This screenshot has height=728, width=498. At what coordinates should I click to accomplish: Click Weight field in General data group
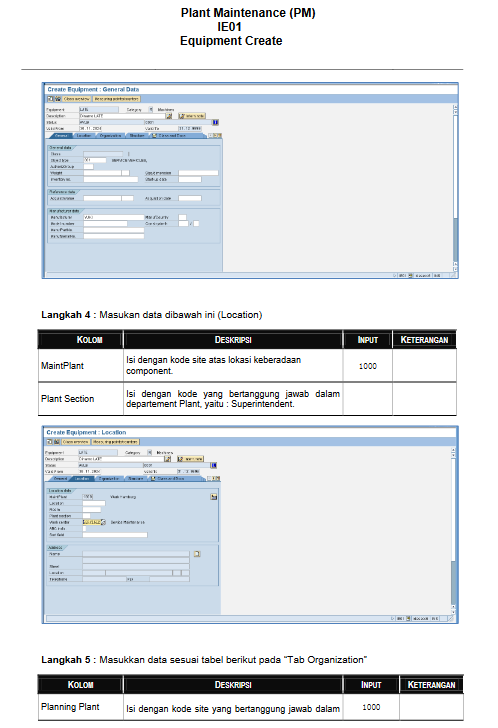pos(102,173)
